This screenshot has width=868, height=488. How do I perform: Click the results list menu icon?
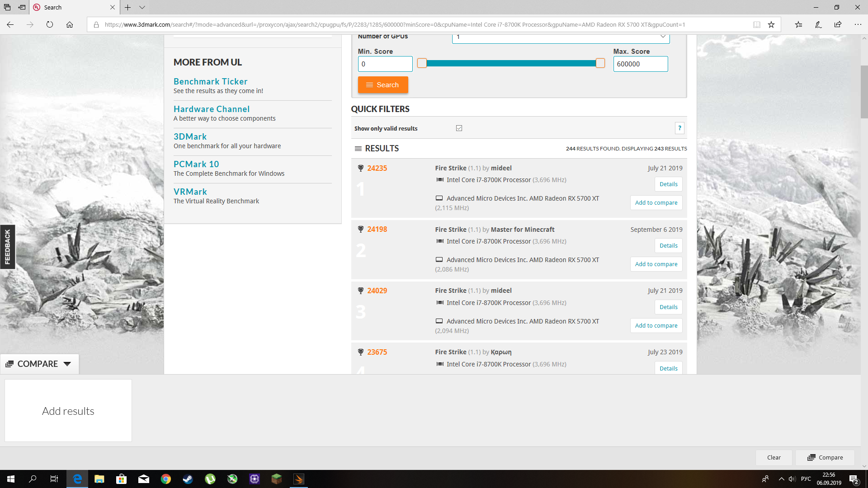(358, 149)
